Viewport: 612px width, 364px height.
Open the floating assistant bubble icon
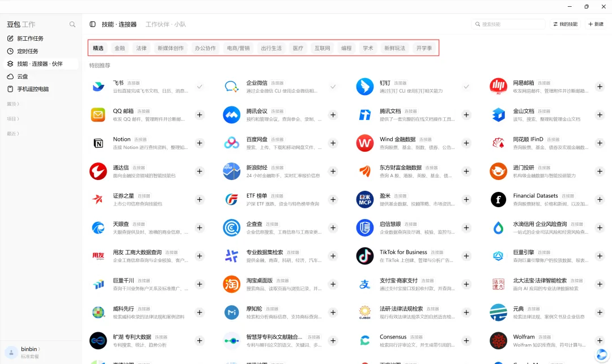(x=602, y=354)
